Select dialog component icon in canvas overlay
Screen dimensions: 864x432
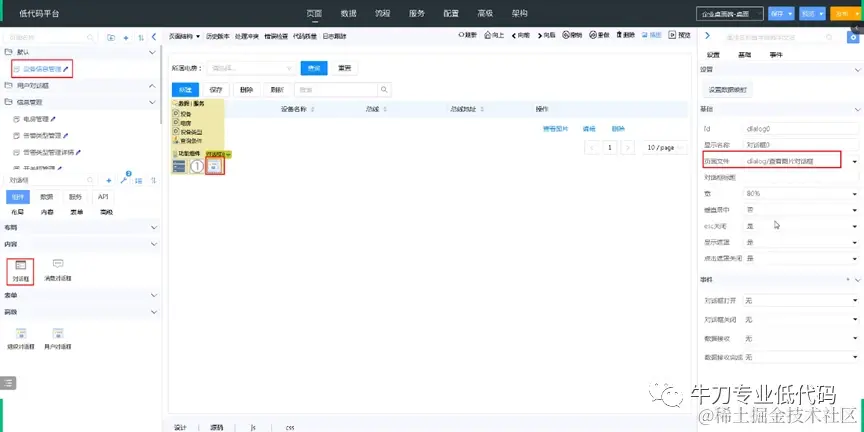tap(215, 166)
